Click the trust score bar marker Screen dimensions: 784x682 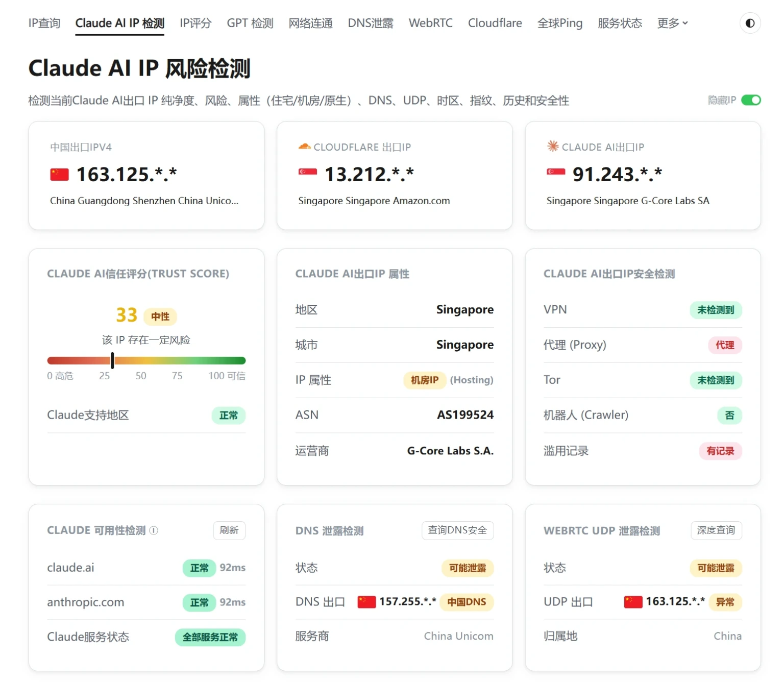(x=112, y=360)
